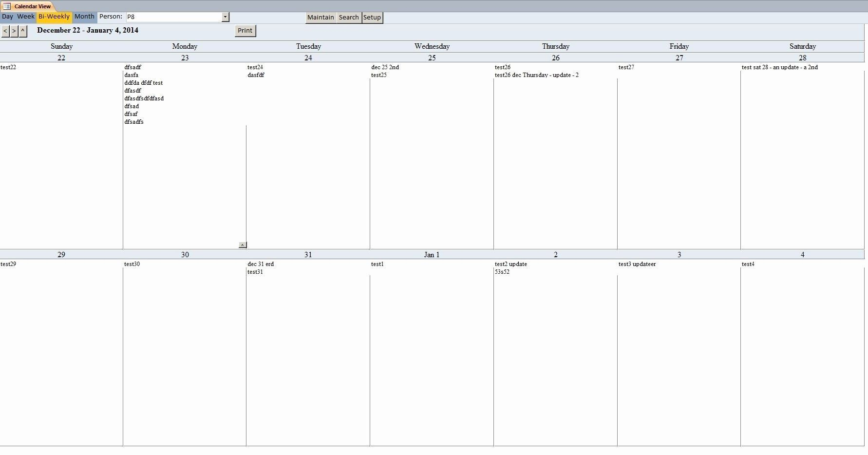Click the date range title 'December 22 - January 4, 2014'
The width and height of the screenshot is (868, 455).
(x=88, y=30)
